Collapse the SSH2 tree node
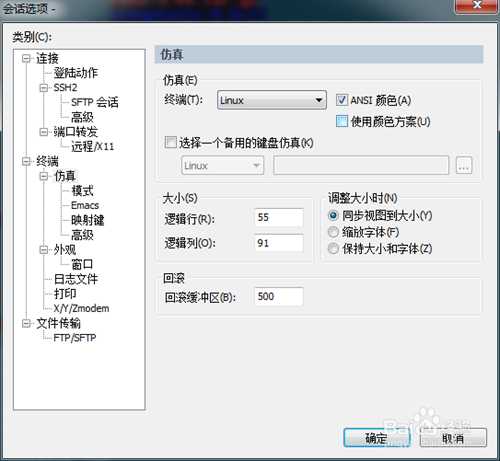The image size is (500, 461). [43, 88]
